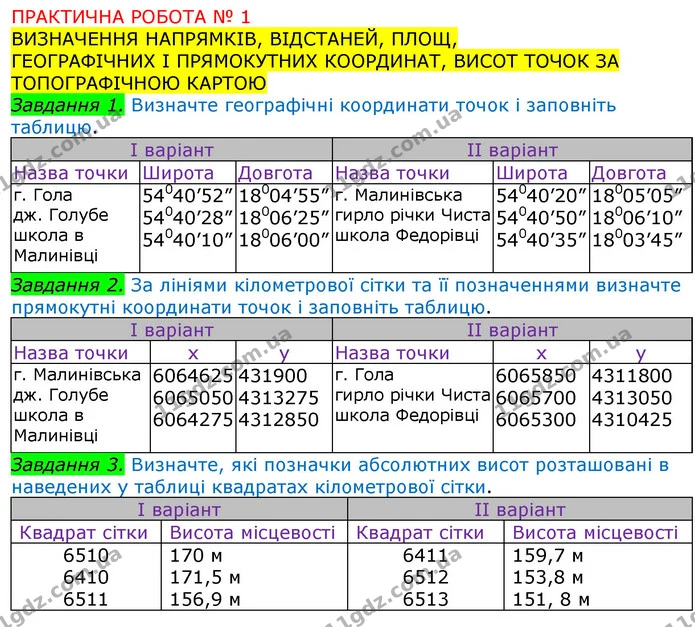This screenshot has width=695, height=627.
Task: Click the height value '153,8 м'
Action: (x=548, y=577)
